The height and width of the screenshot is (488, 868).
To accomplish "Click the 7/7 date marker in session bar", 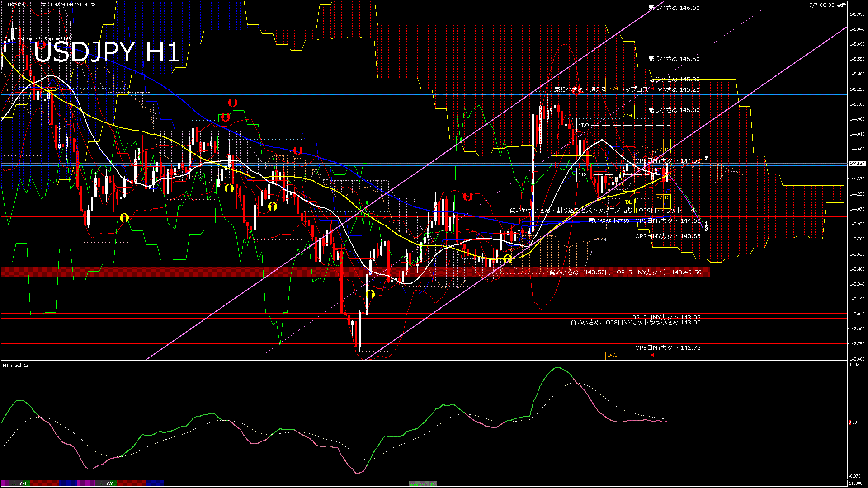I will coord(109,483).
